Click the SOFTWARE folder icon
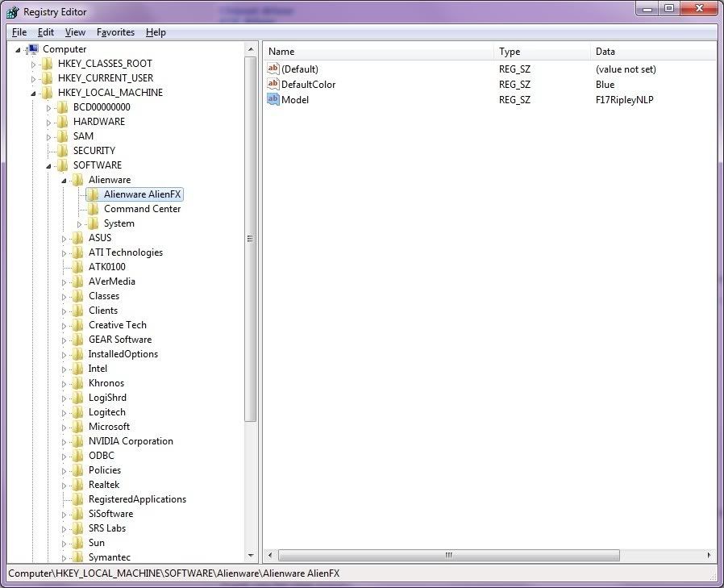 (62, 165)
